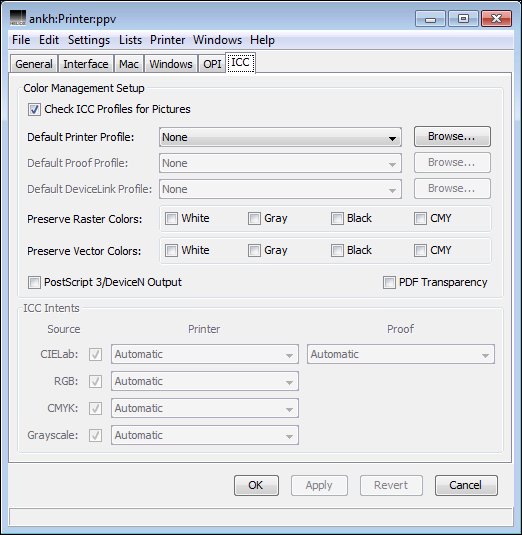Uncheck Check ICC Profiles for Pictures

pos(34,110)
